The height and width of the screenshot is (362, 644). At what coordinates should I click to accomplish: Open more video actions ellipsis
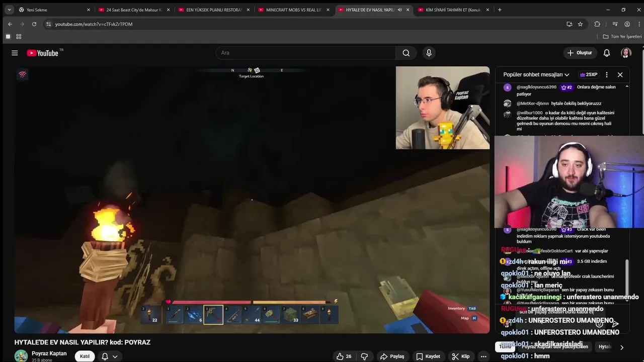pos(484,356)
